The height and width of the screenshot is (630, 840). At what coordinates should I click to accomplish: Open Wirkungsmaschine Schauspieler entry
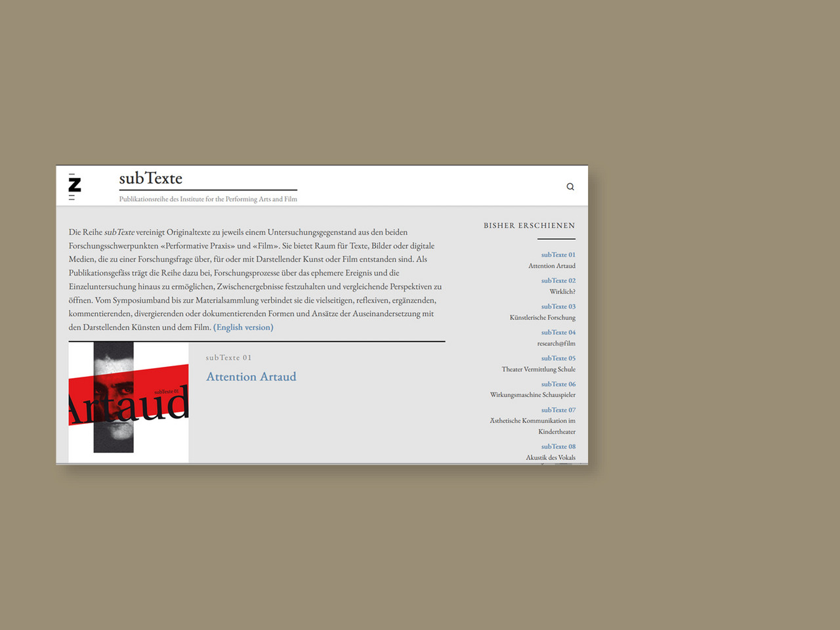click(x=532, y=395)
